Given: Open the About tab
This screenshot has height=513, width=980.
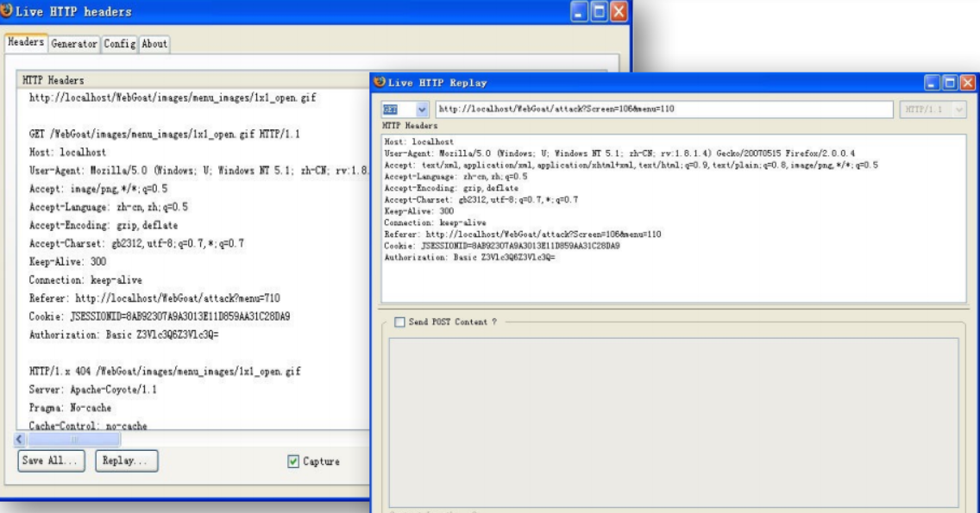Looking at the screenshot, I should [x=154, y=44].
